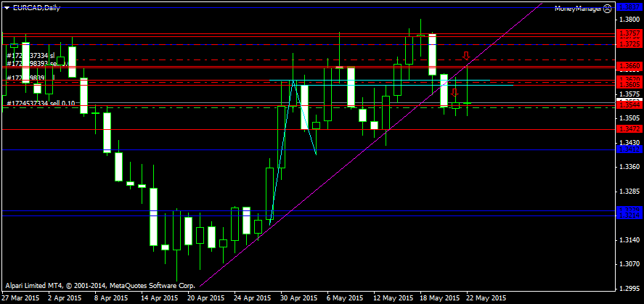Select the cyan zigzag line on 30 Apr
The height and width of the screenshot is (304, 644).
point(293,152)
